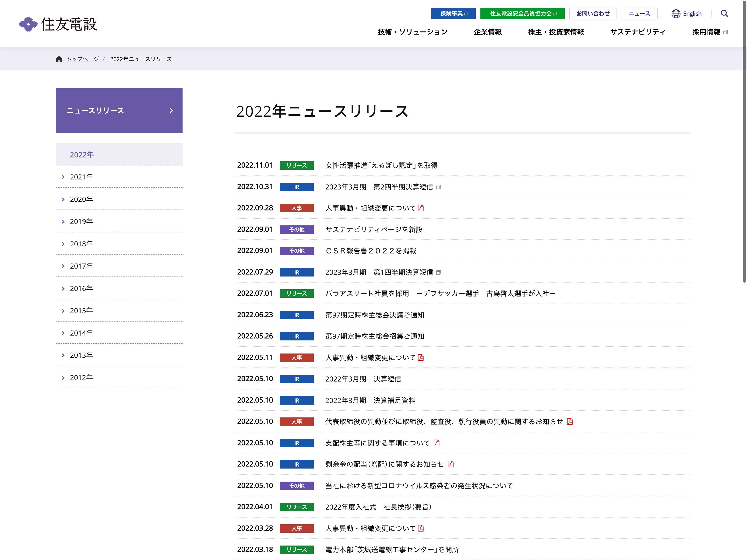Click the home icon in the breadcrumb
The width and height of the screenshot is (747, 560).
coord(59,59)
